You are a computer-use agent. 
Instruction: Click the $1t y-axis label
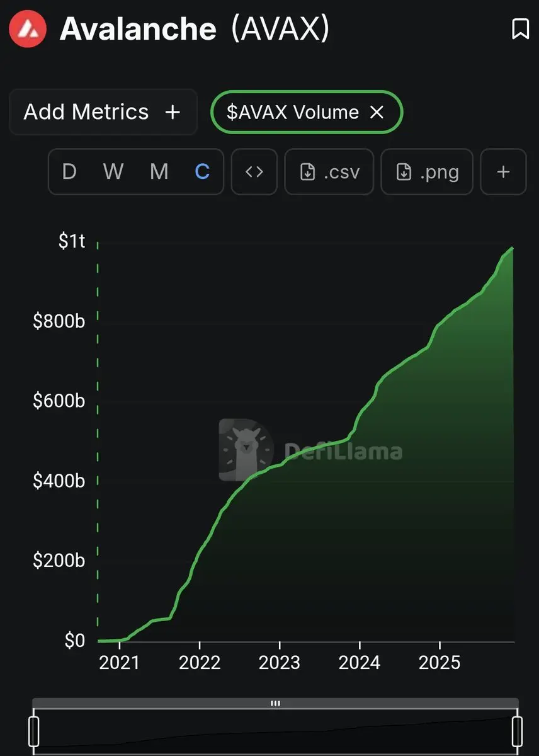(71, 241)
